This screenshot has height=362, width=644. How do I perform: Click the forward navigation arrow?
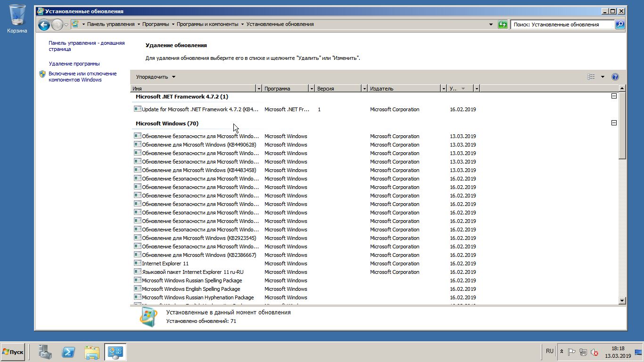coord(57,25)
